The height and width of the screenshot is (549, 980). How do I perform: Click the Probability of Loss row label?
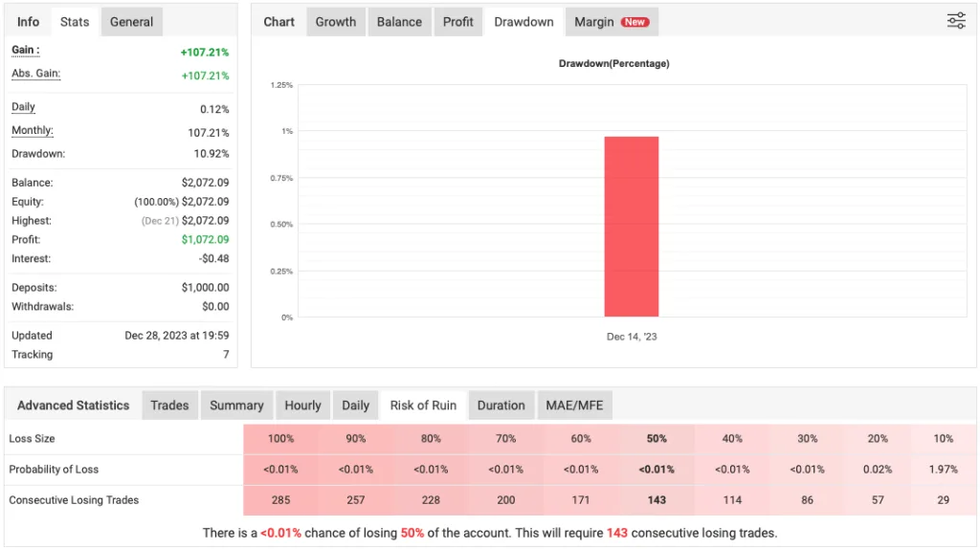(x=54, y=469)
